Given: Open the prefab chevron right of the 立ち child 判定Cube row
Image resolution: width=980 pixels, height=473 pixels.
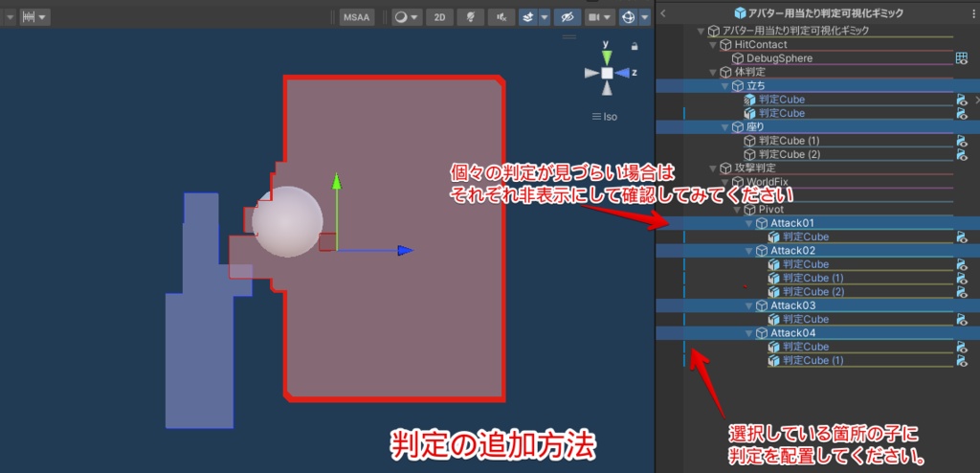Looking at the screenshot, I should click(977, 100).
